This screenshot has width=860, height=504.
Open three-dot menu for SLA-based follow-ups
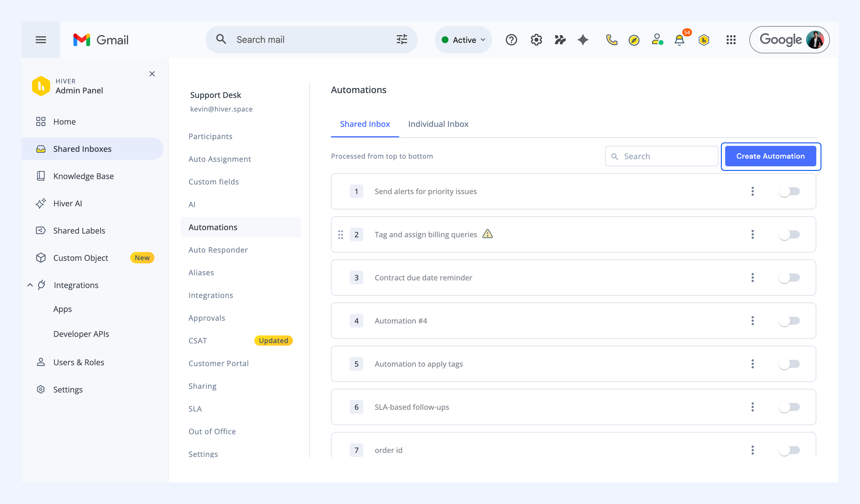point(752,407)
